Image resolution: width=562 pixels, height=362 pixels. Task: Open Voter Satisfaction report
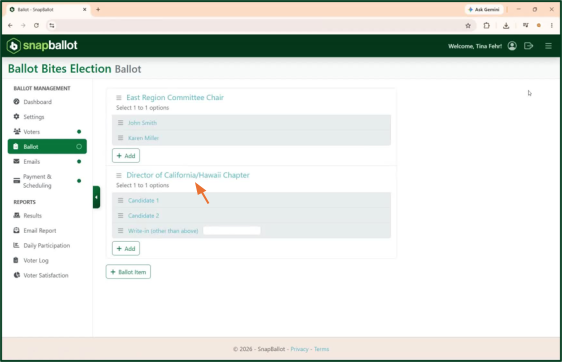coord(46,275)
